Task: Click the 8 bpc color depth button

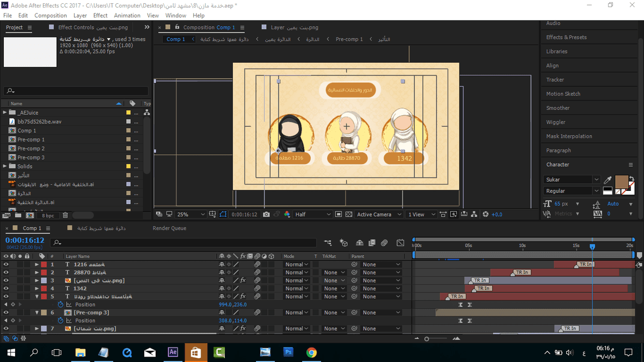Action: point(48,215)
